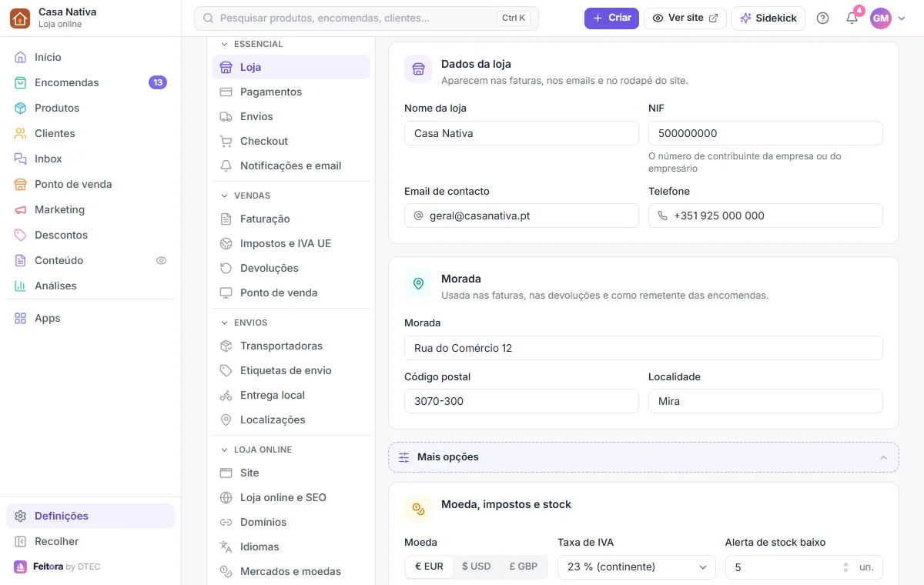The width and height of the screenshot is (924, 585).
Task: Go to Encomendas in the sidebar
Action: [90, 82]
